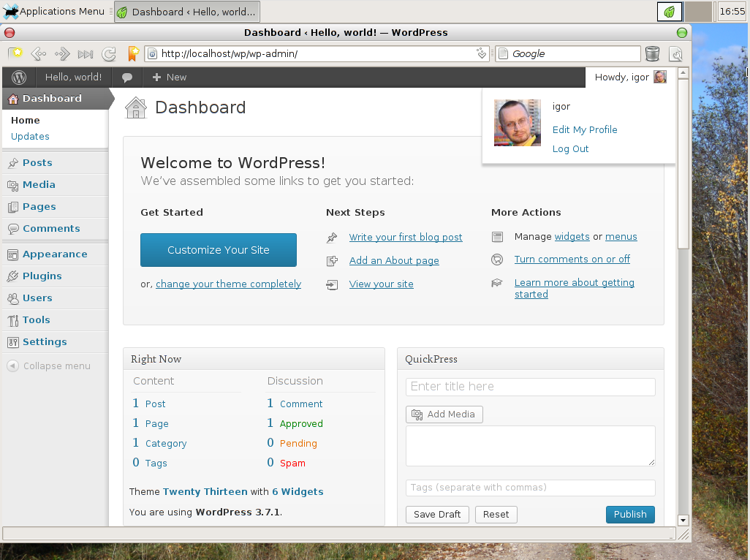Click Turn comments on or off
The width and height of the screenshot is (750, 560).
[572, 260]
